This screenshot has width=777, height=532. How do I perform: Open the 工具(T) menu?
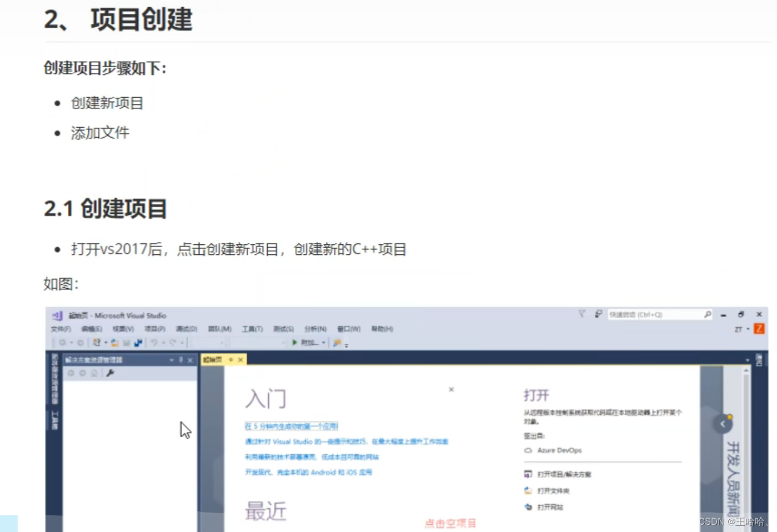click(x=252, y=329)
